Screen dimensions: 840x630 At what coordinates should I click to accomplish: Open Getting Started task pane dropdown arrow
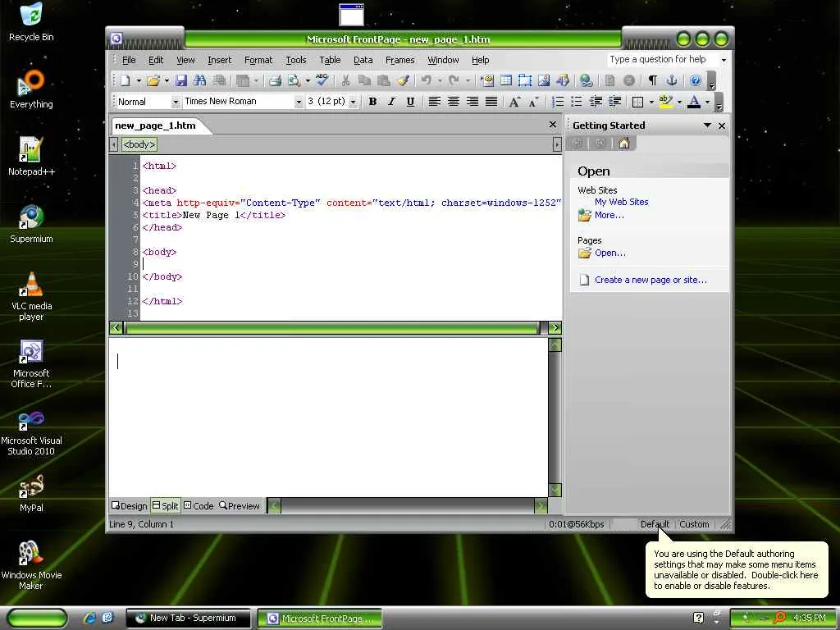point(707,126)
